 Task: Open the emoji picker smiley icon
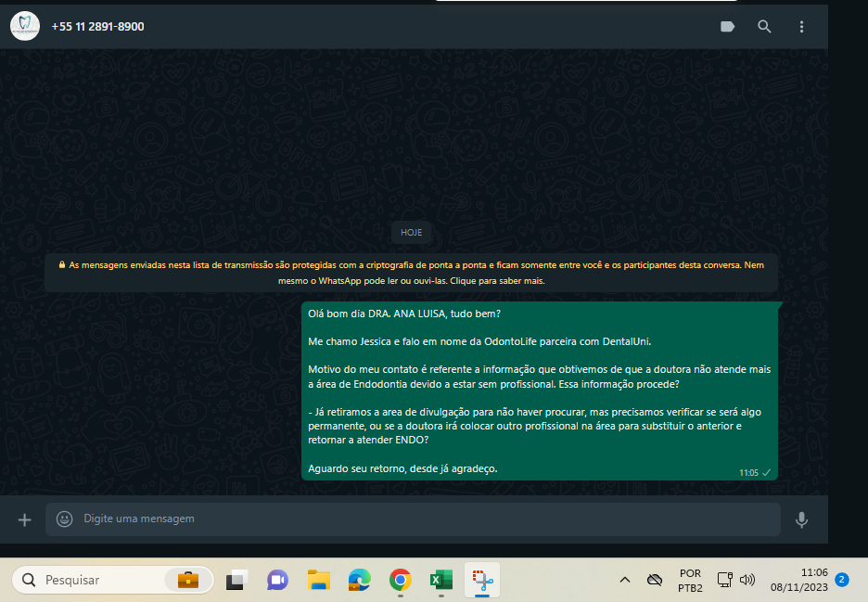[64, 519]
